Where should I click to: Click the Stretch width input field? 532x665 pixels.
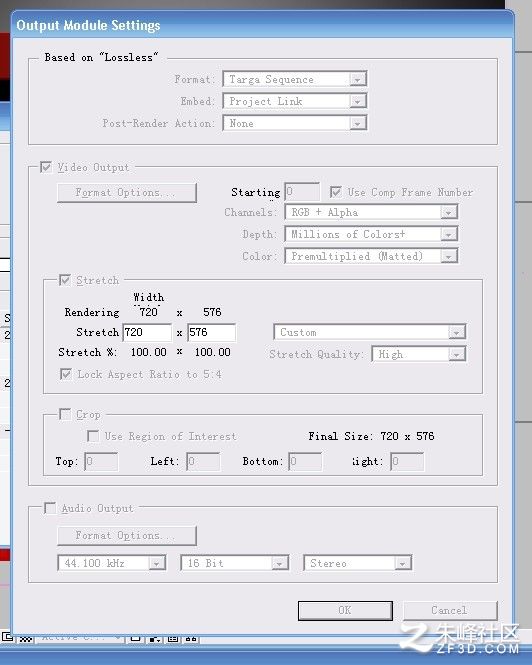[x=147, y=332]
